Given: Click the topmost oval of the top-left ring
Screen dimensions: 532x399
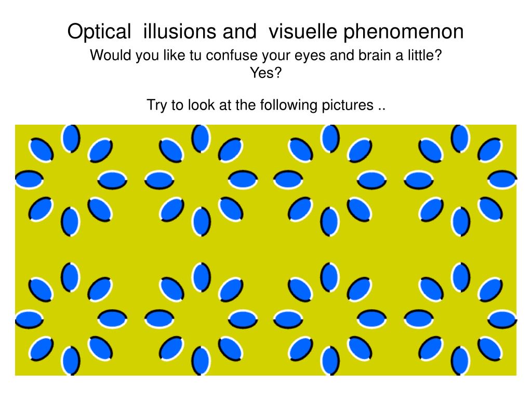Looking at the screenshot, I should click(71, 138).
